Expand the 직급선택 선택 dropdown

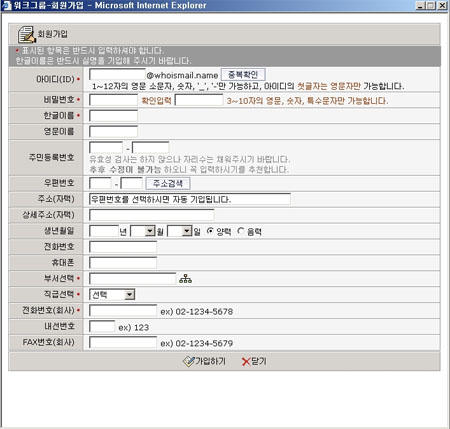point(112,295)
